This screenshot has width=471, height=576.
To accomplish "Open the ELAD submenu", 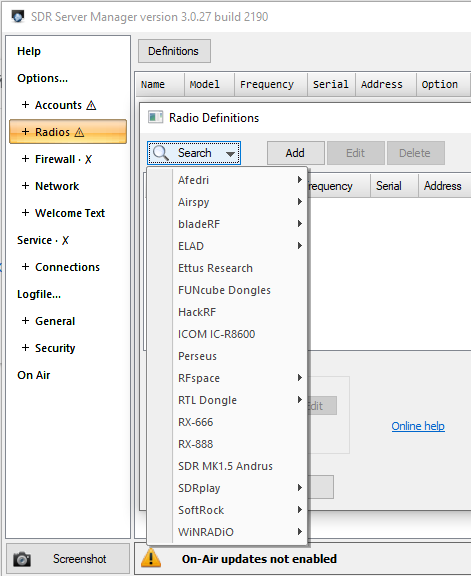I will (227, 246).
